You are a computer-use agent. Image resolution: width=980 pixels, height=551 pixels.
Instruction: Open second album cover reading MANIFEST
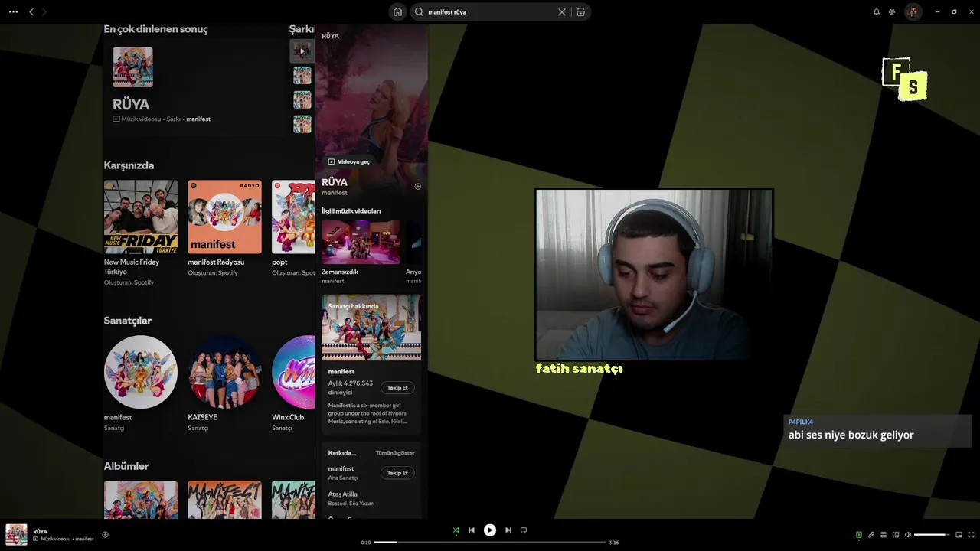(225, 500)
